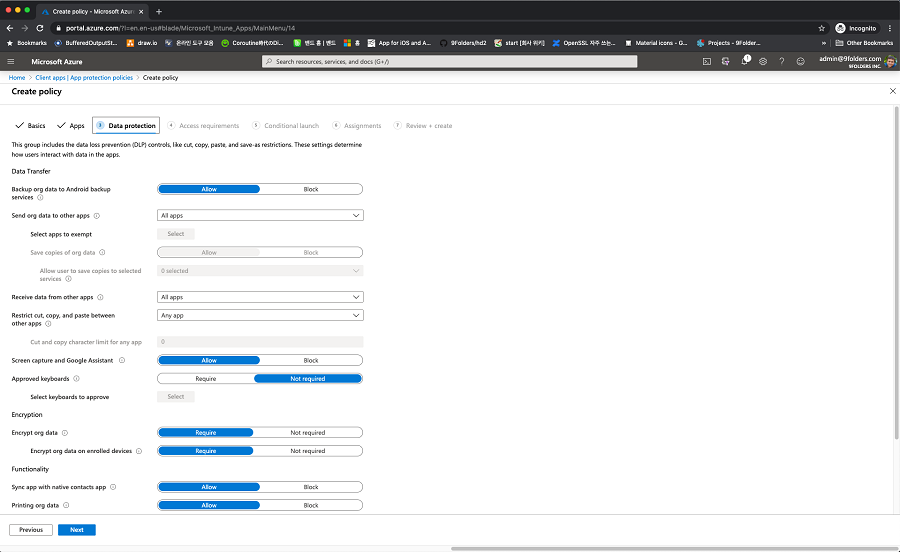The image size is (900, 552).
Task: Open Other Bookmarks folder
Action: (864, 43)
